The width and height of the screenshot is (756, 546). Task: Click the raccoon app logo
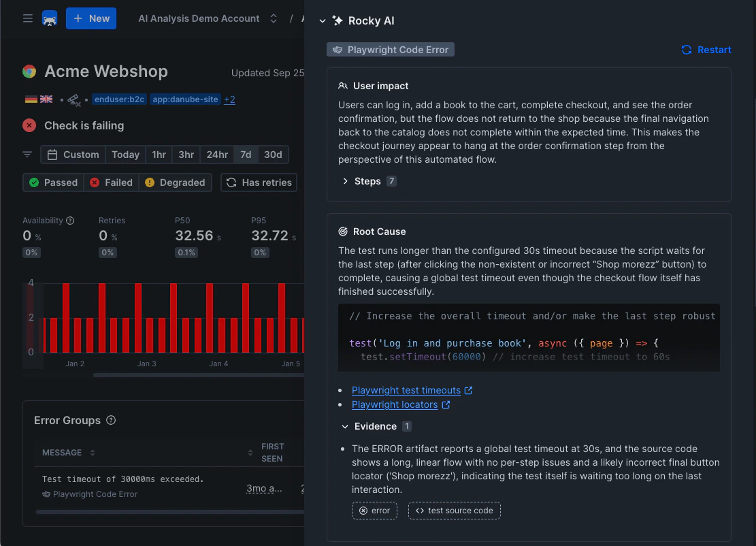coord(50,18)
